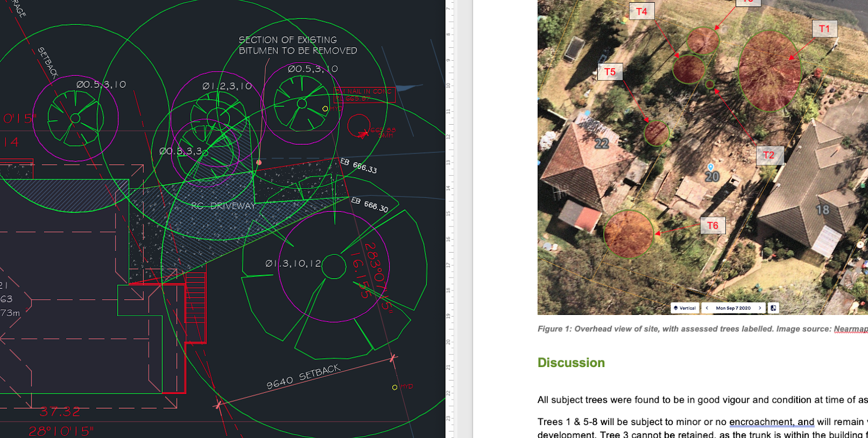
Task: Select the 'Mon Sep 7 2020' date label
Action: click(733, 308)
